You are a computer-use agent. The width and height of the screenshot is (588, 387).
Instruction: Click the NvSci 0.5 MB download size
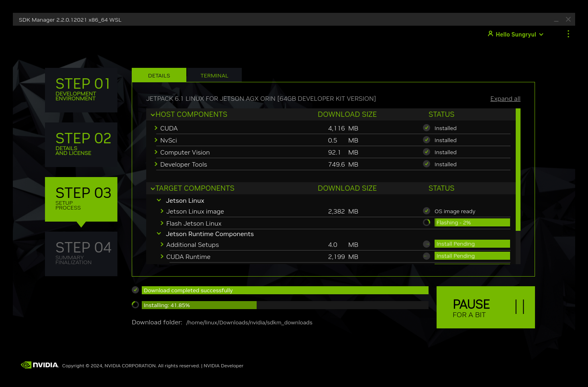point(343,141)
